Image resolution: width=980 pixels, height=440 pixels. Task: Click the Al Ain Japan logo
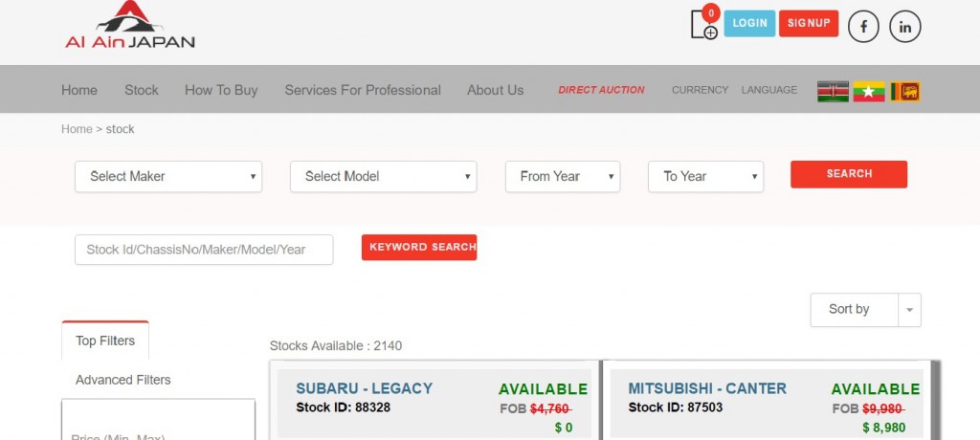point(130,24)
